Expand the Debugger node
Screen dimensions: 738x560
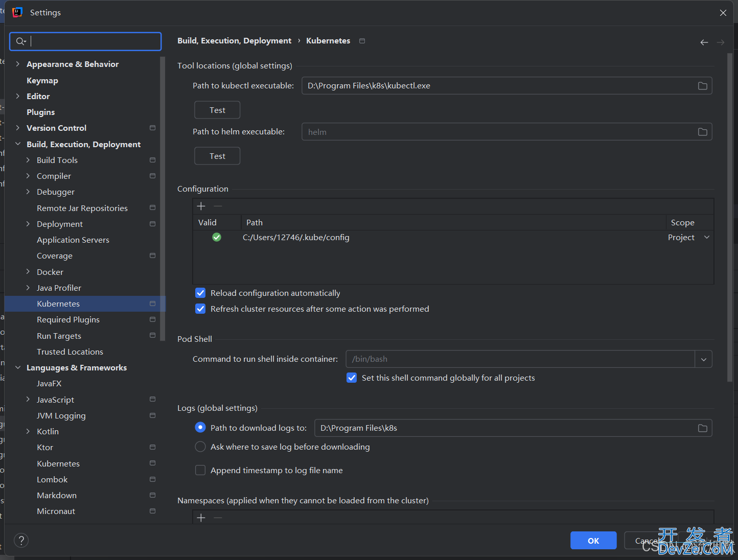click(28, 192)
